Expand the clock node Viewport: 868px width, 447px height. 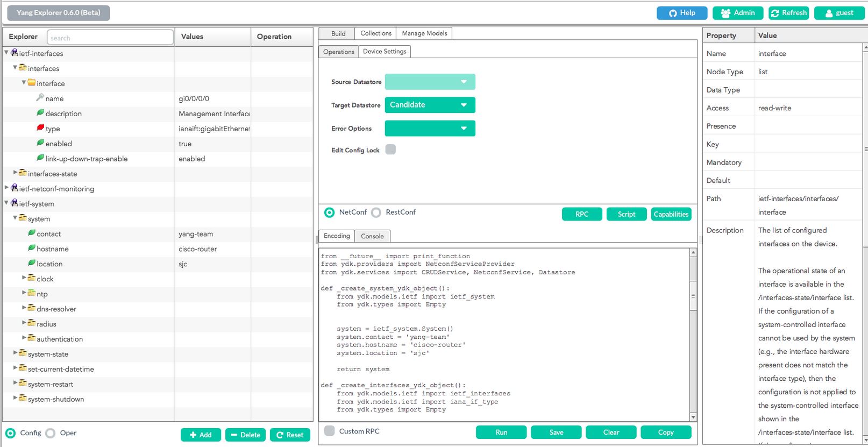24,278
